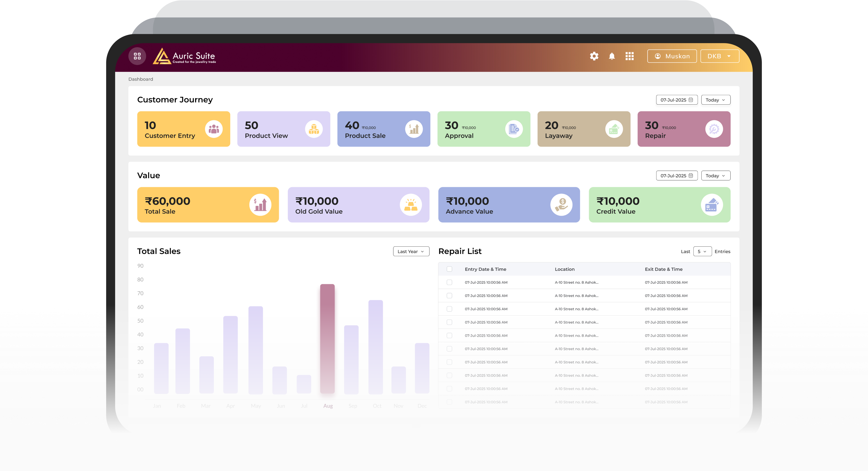The image size is (868, 471).
Task: Click the Dashboard breadcrumb
Action: (140, 79)
